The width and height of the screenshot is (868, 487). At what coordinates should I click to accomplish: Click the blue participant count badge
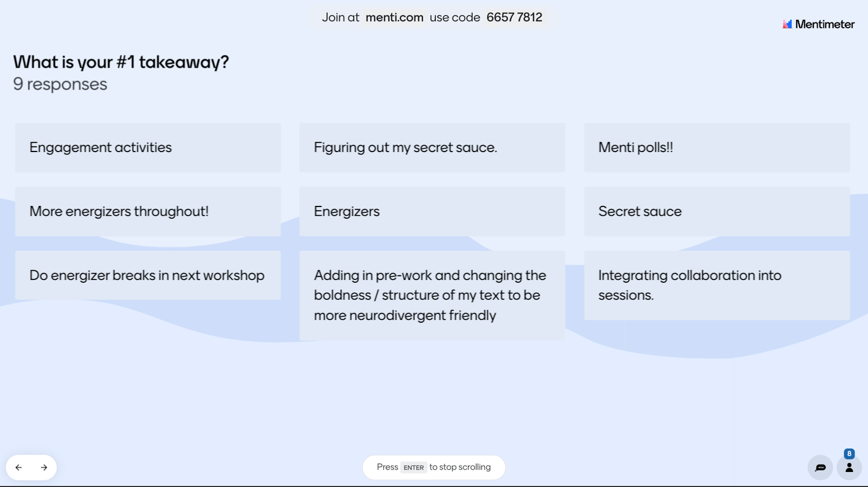click(849, 454)
